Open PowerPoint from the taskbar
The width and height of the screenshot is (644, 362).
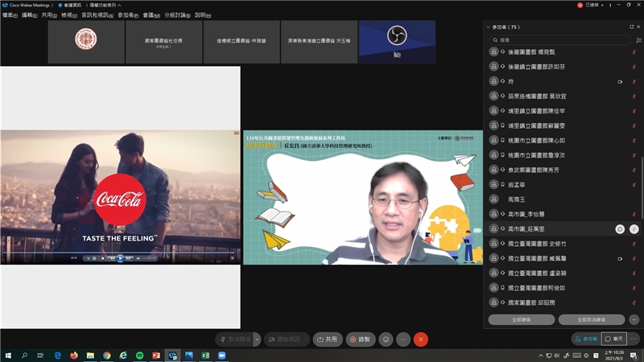(156, 356)
